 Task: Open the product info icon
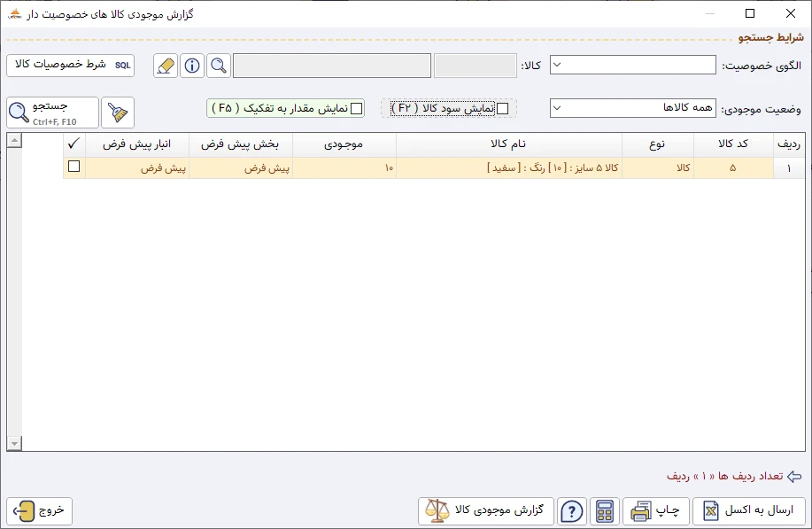click(x=192, y=66)
